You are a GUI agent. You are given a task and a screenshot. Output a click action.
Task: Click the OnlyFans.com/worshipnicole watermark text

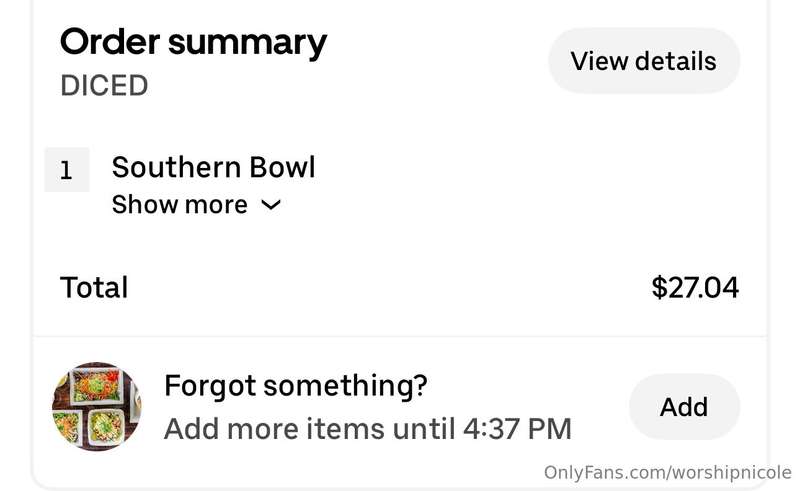[668, 473]
